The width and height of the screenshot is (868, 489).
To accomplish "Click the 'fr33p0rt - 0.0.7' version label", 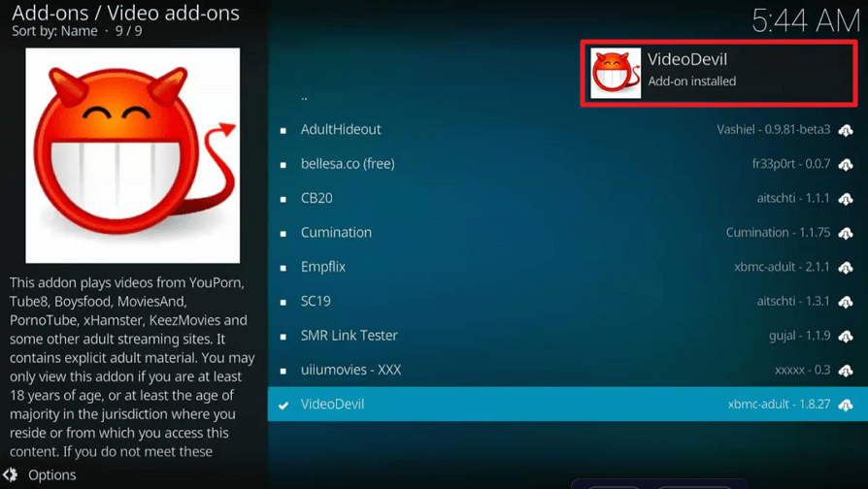I will click(791, 164).
